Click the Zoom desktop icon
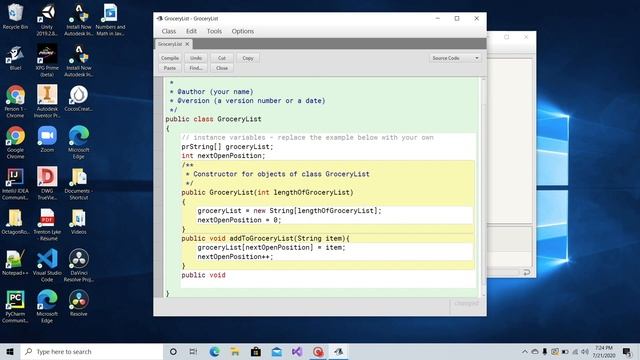This screenshot has height=360, width=640. point(47,139)
